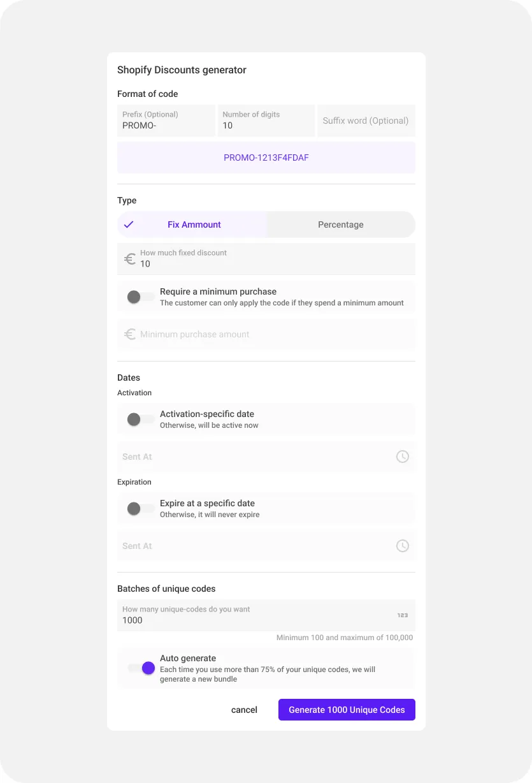Open the clock picker for Expiration date
Viewport: 532px width, 783px height.
click(x=403, y=546)
